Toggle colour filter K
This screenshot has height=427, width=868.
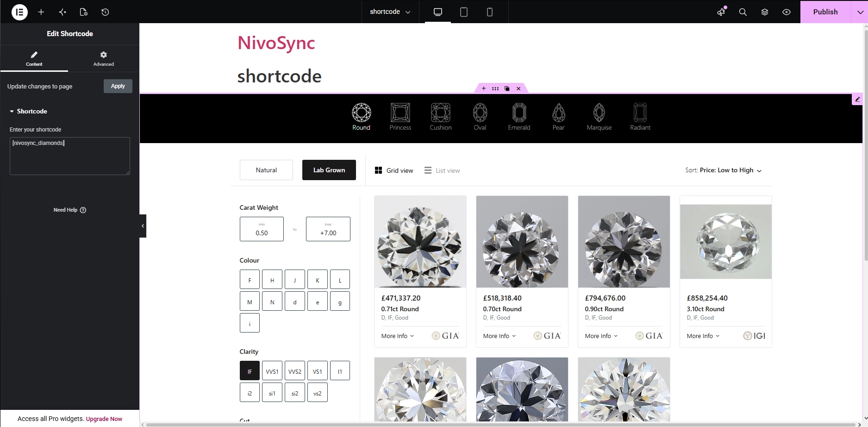[x=318, y=280]
